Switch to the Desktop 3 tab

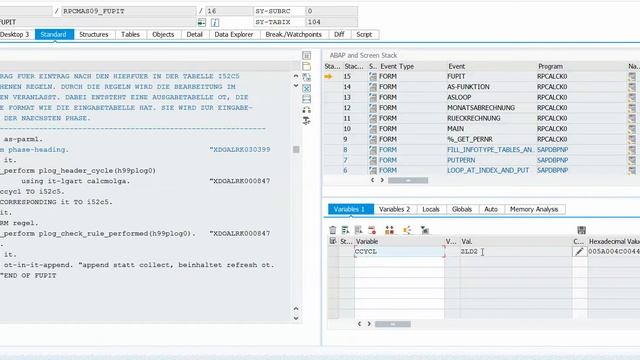tap(15, 35)
